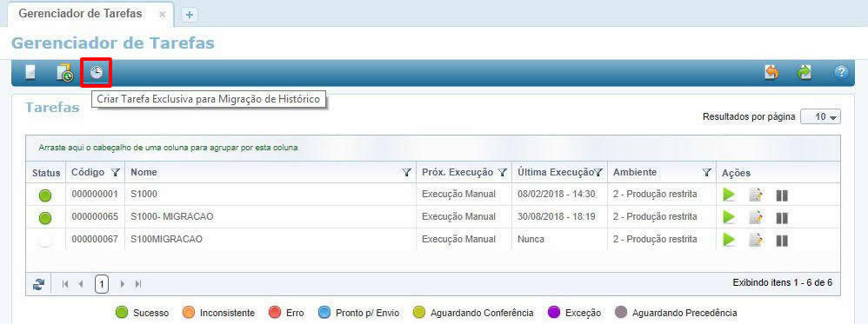Pause the S1000 task

[x=782, y=195]
